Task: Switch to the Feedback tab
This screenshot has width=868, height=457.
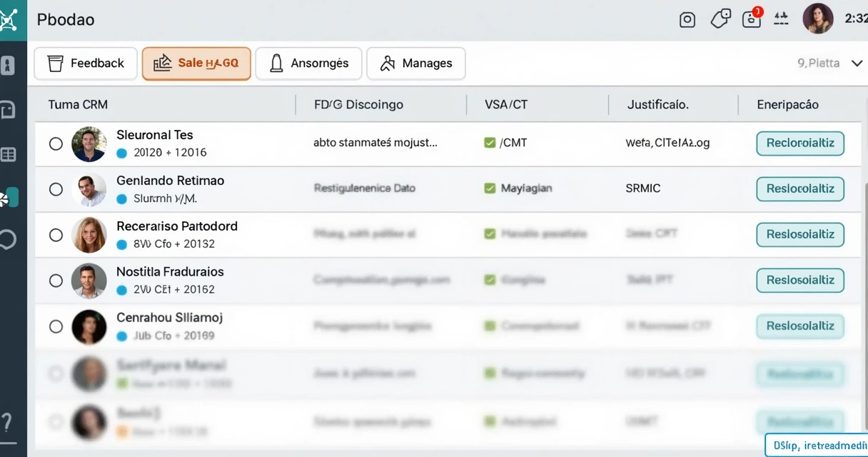Action: point(86,63)
